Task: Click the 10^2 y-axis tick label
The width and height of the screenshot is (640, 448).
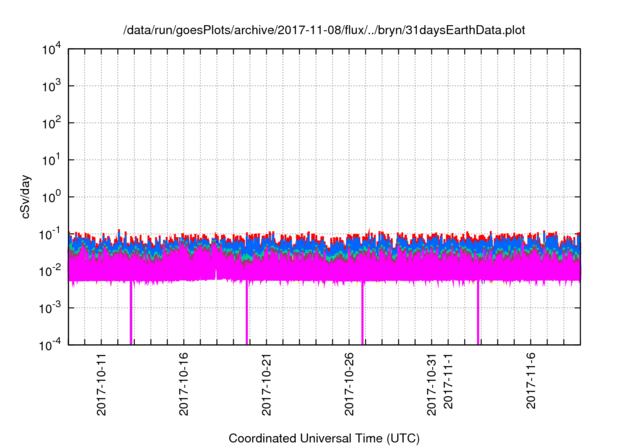Action: [x=51, y=123]
